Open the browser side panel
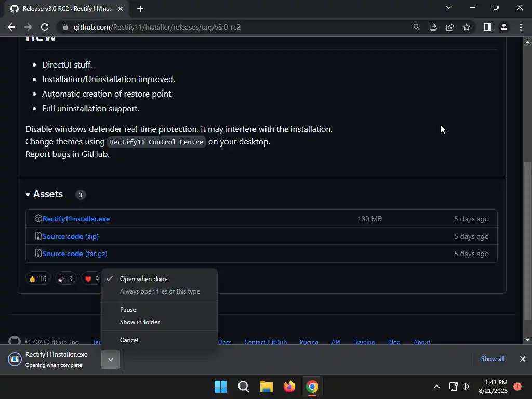This screenshot has width=532, height=399. (x=487, y=27)
